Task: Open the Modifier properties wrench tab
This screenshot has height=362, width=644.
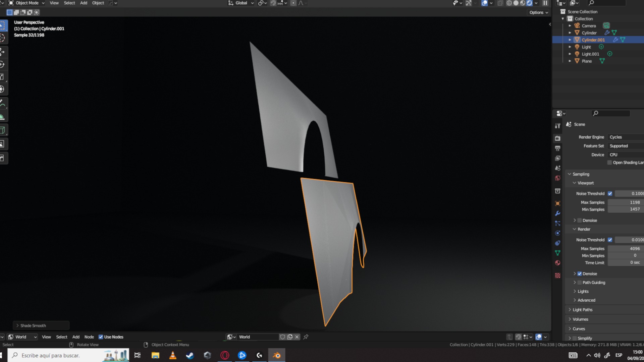Action: (557, 213)
